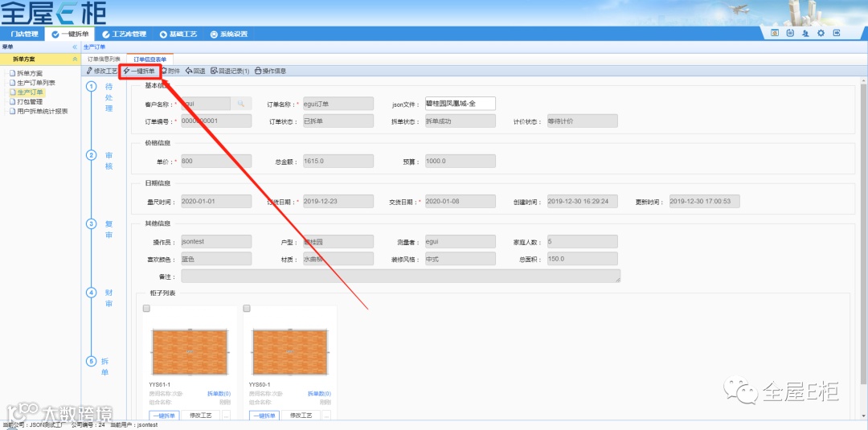Open the 门店管理 menu tab
The width and height of the screenshot is (868, 430).
[x=24, y=35]
